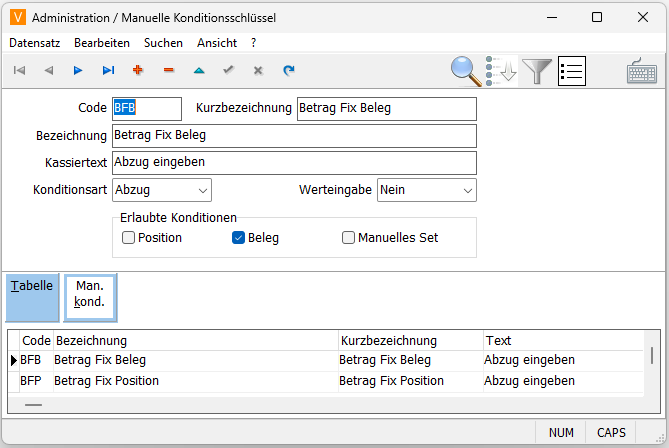This screenshot has height=448, width=669.
Task: Click the CAPS status bar indicator
Action: pos(611,433)
